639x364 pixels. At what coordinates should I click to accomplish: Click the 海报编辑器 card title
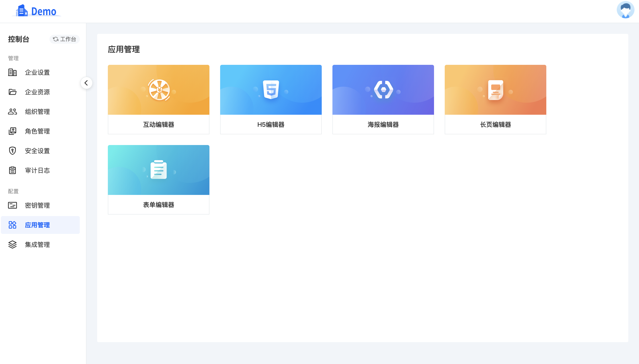point(383,125)
